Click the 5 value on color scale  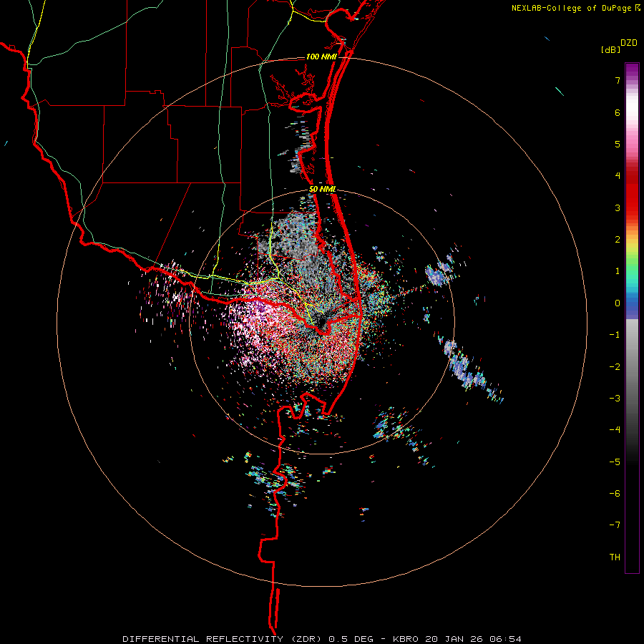[x=618, y=144]
